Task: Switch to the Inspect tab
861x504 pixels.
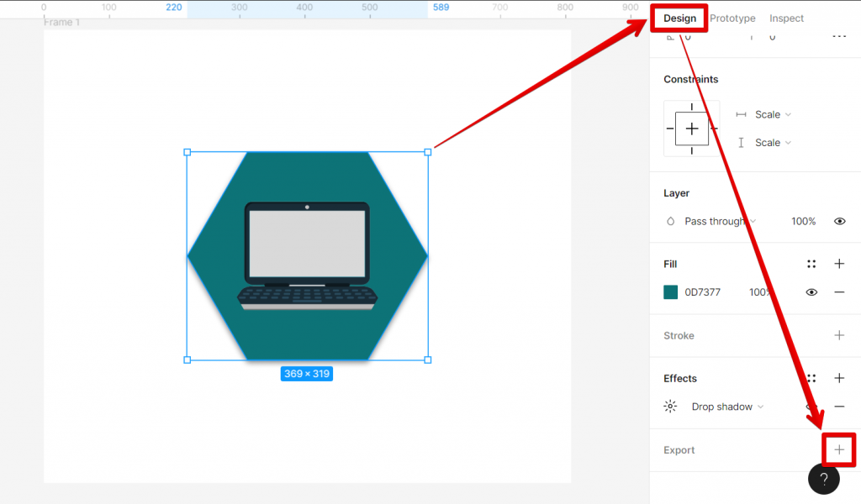Action: point(786,18)
